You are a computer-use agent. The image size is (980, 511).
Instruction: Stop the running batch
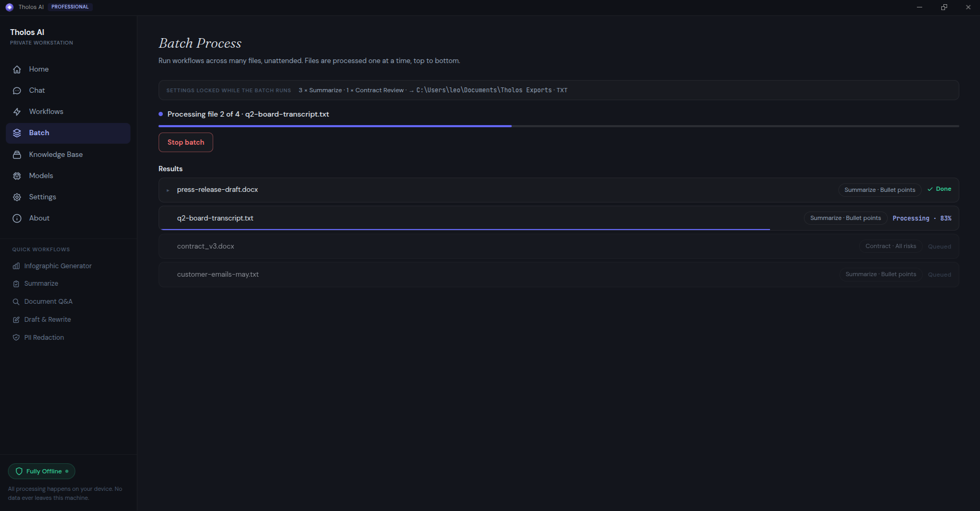point(186,142)
